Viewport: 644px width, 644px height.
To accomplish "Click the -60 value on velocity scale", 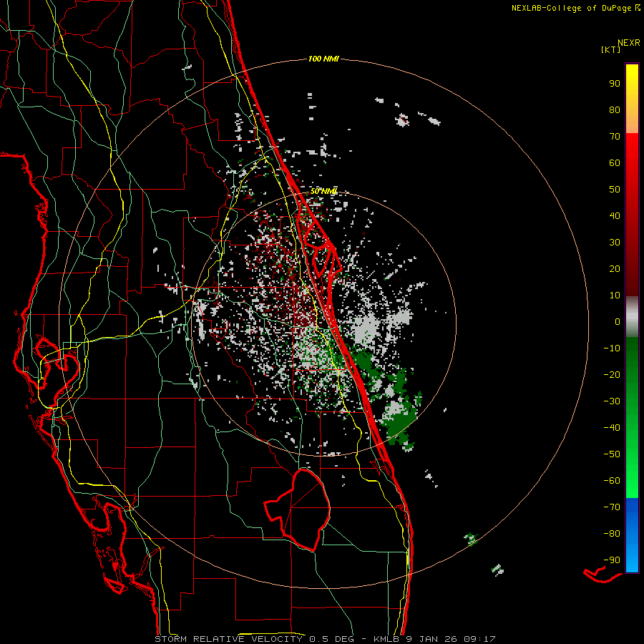I will click(x=612, y=481).
